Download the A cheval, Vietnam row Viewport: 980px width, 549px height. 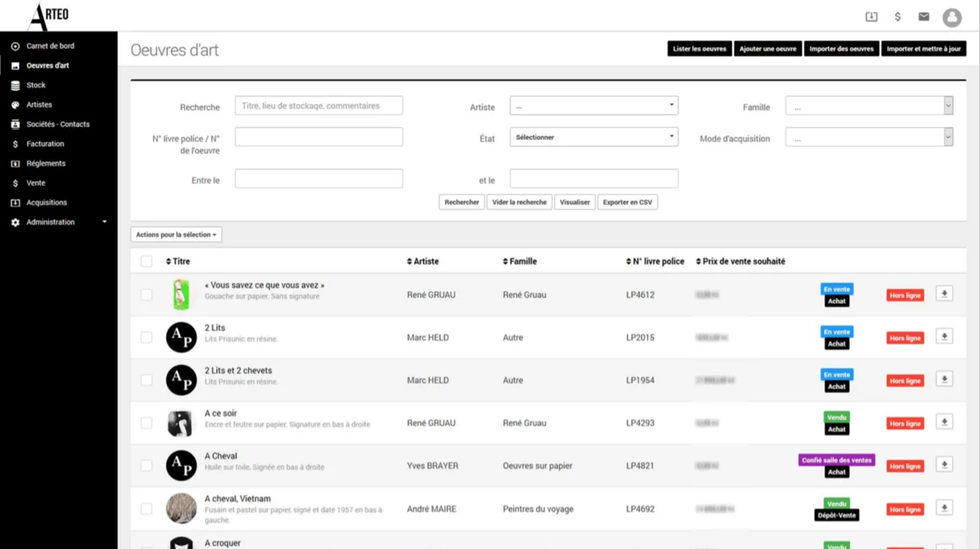(944, 508)
